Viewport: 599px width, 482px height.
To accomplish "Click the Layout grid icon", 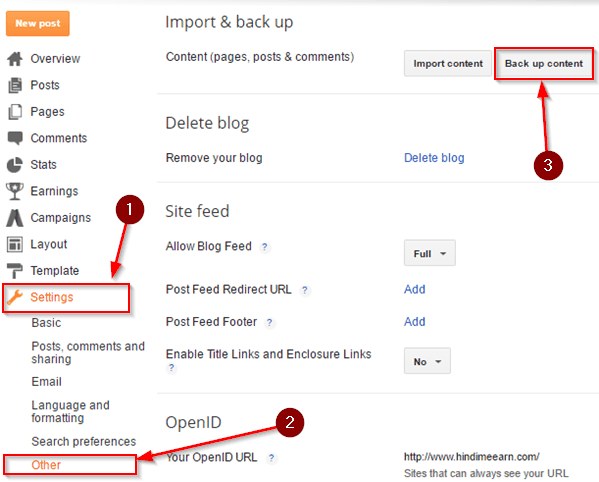I will 15,244.
